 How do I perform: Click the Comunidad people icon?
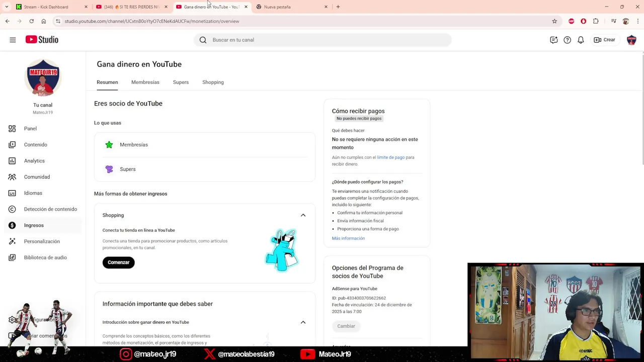[12, 177]
